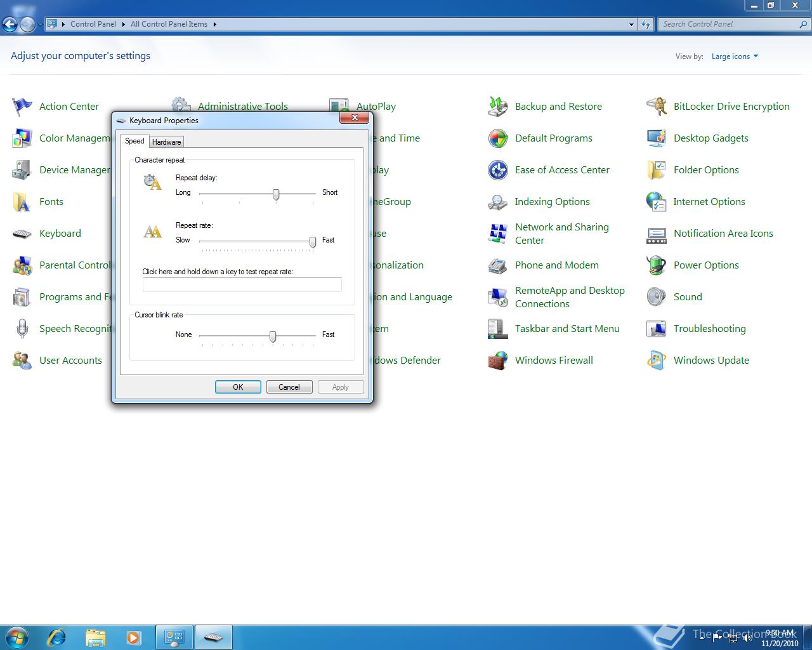Open the Default Programs icon
The width and height of the screenshot is (812, 650).
point(498,138)
